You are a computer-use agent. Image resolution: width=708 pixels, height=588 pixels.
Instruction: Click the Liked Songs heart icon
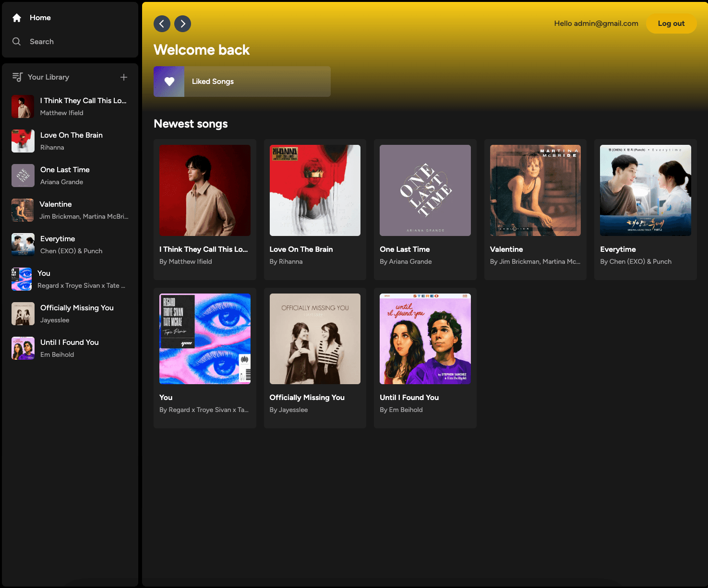pos(169,82)
